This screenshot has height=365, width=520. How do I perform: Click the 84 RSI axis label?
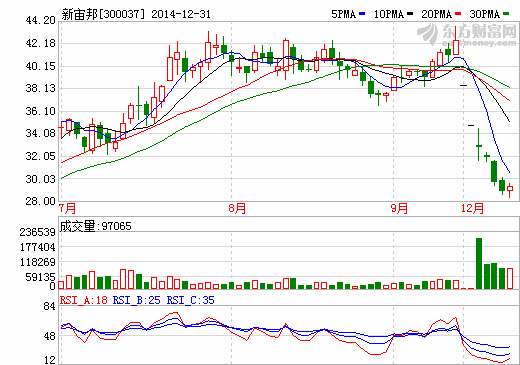(x=49, y=306)
